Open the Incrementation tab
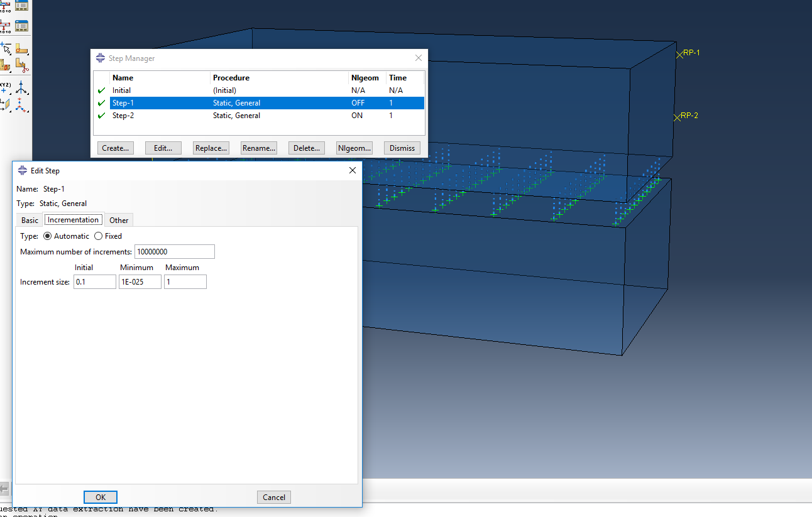 click(x=74, y=220)
